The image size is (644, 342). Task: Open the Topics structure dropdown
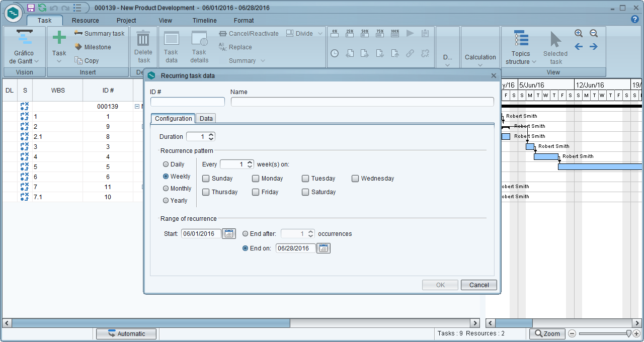pos(521,47)
